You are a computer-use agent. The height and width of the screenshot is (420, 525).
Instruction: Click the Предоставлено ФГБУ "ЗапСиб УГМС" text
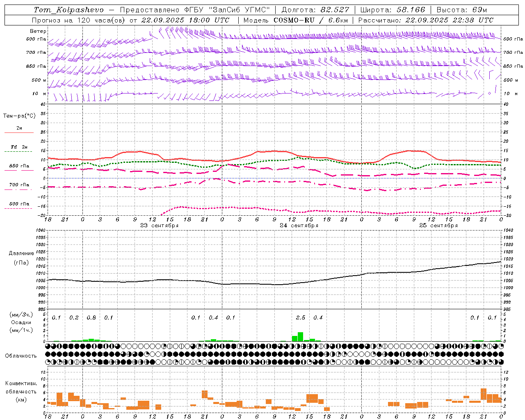click(195, 10)
